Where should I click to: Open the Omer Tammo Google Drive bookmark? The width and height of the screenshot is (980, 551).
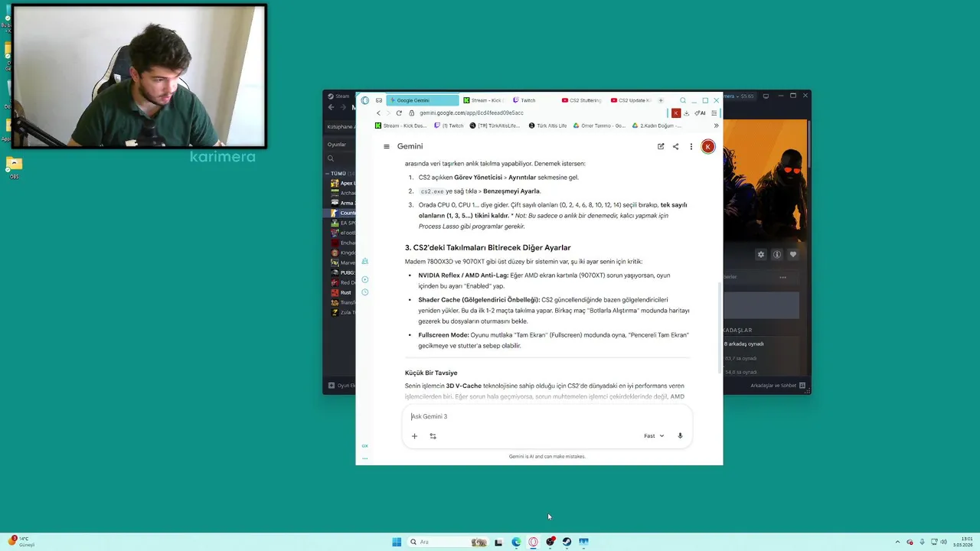pos(599,126)
